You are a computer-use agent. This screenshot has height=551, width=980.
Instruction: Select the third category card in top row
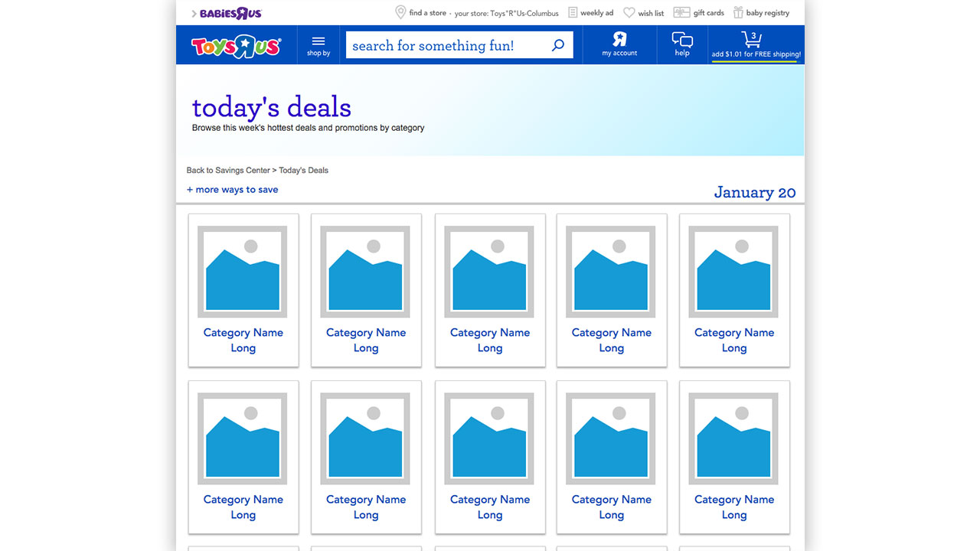[x=490, y=291]
